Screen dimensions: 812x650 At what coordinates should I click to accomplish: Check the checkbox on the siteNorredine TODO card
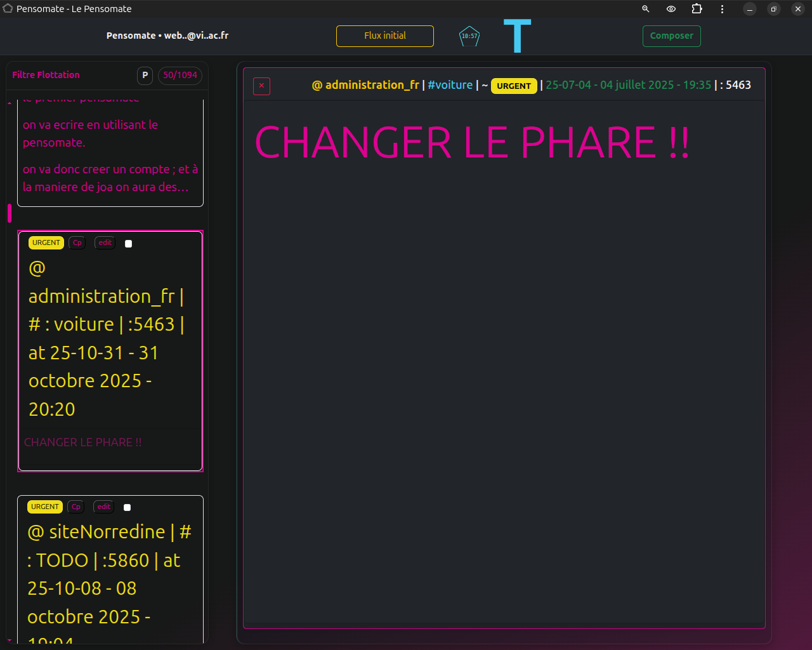(126, 507)
